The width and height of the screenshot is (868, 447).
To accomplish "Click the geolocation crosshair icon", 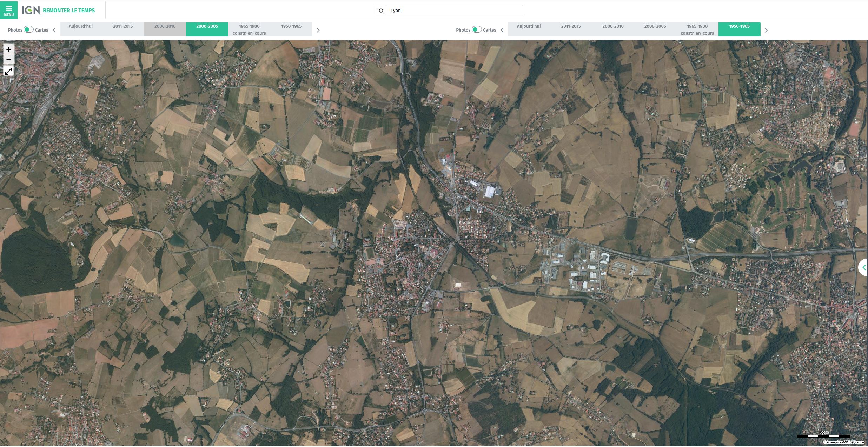I will [381, 11].
